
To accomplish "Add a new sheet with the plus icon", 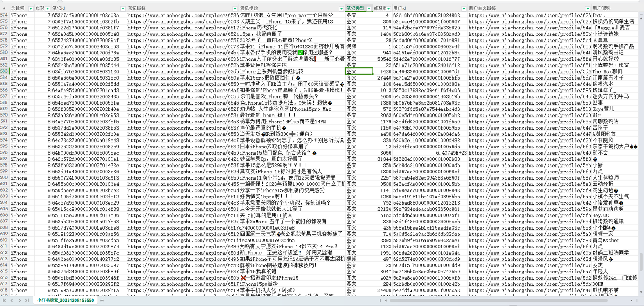I will coord(102,301).
